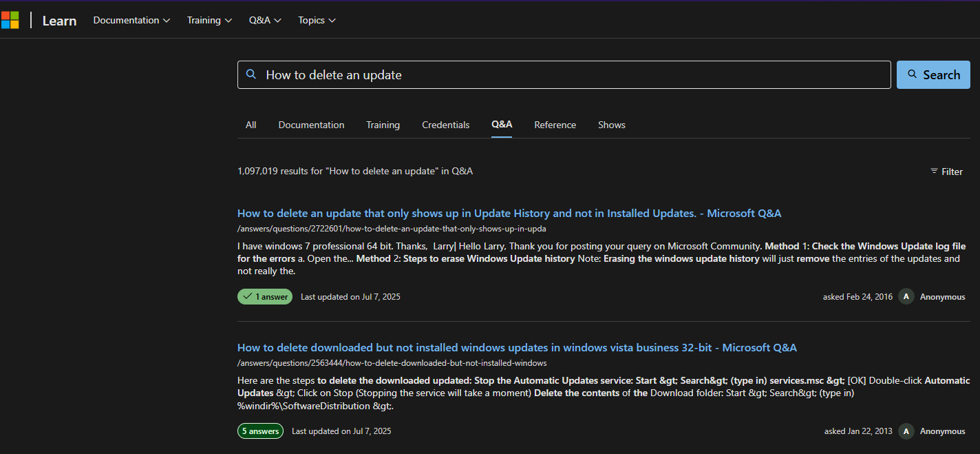Click 'Last updated on Jul 7, 2025' beside 5 answers

(x=341, y=431)
